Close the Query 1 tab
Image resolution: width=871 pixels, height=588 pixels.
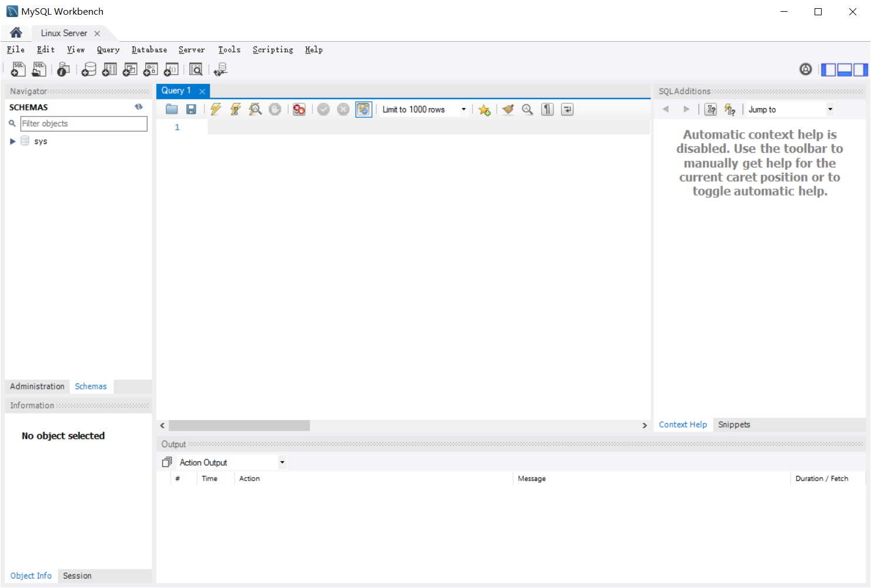point(202,91)
